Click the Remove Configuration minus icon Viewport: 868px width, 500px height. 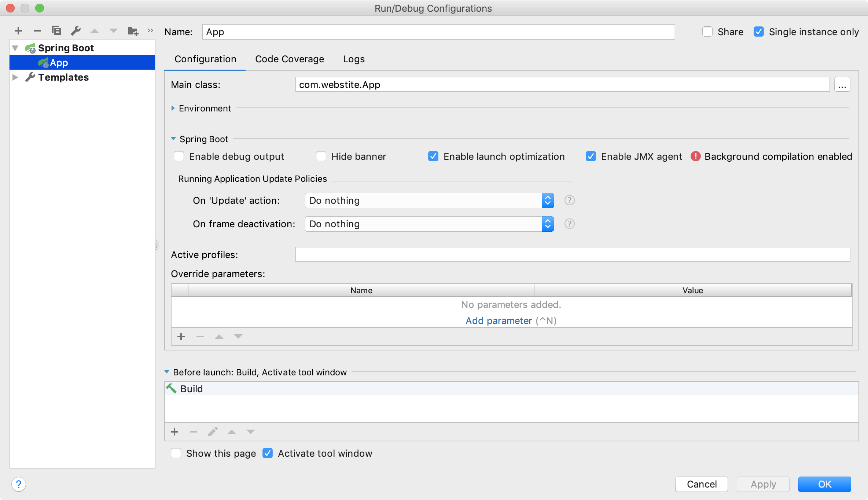click(x=37, y=31)
